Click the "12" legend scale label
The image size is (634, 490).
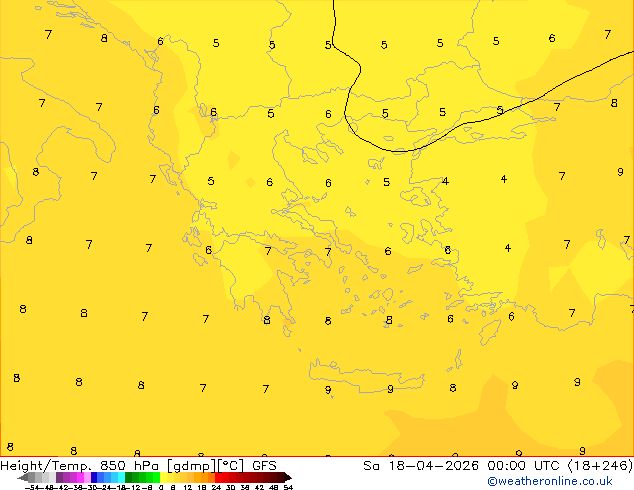(x=188, y=488)
